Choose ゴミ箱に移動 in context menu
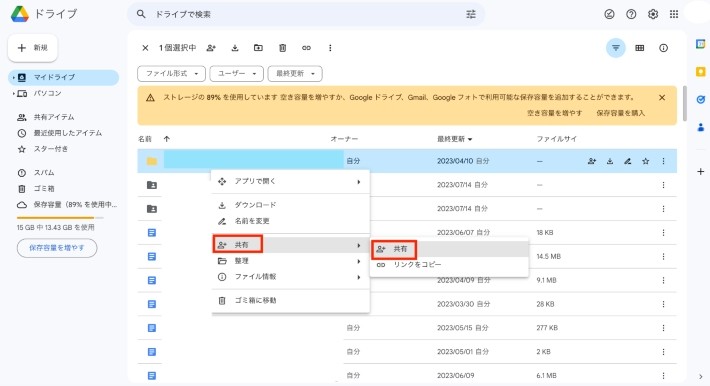 pyautogui.click(x=291, y=300)
